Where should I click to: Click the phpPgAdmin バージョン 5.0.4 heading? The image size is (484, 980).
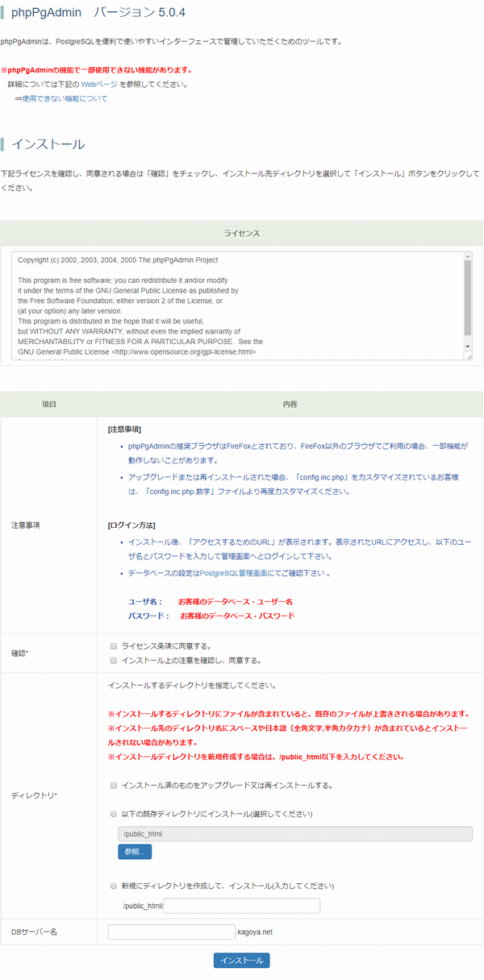[98, 14]
